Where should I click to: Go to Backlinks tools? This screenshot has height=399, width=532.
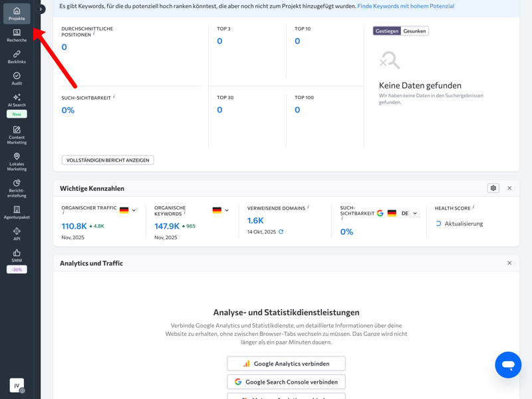pos(17,57)
